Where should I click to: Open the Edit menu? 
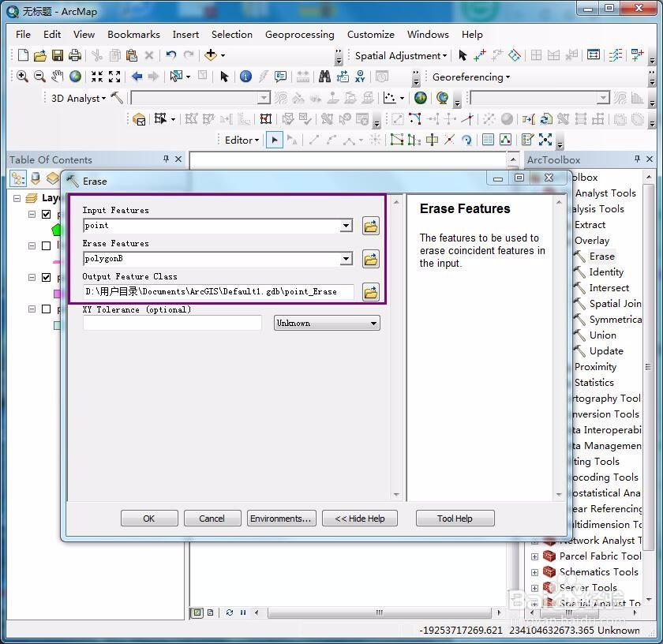(x=52, y=34)
